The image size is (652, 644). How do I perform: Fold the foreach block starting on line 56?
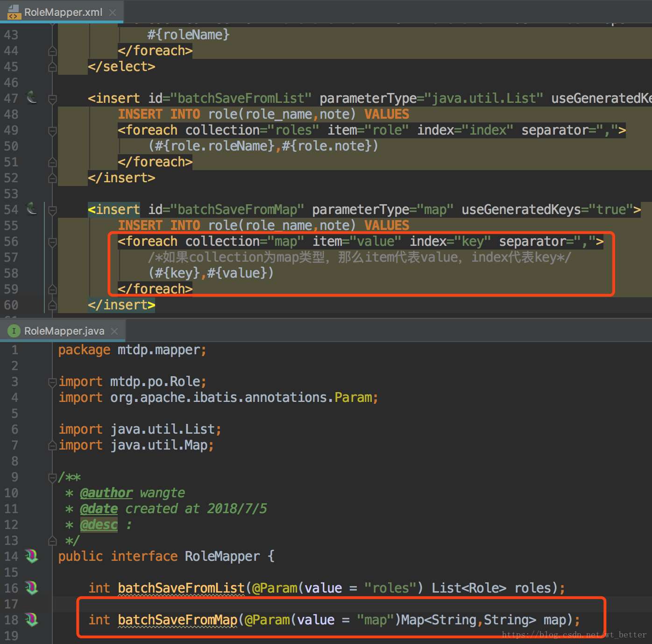click(52, 242)
